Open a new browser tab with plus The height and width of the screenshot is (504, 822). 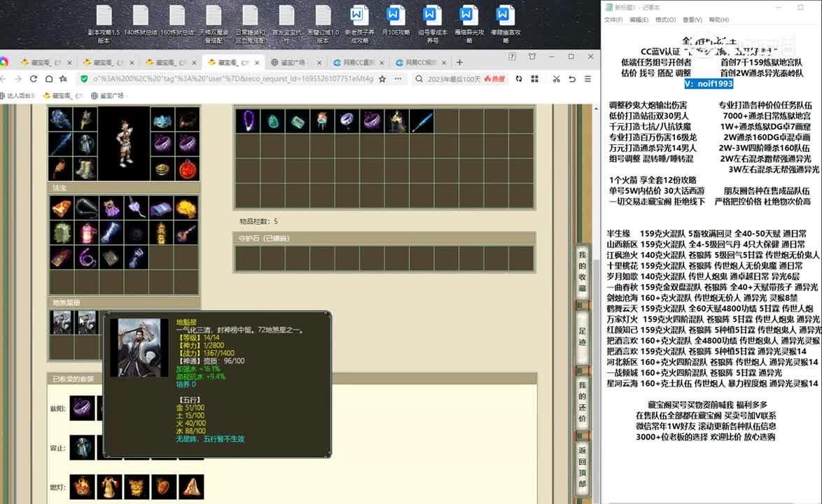coord(460,62)
